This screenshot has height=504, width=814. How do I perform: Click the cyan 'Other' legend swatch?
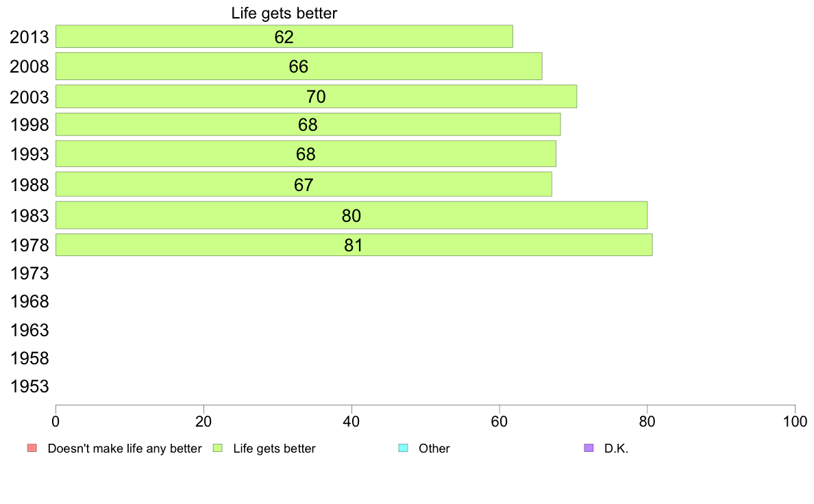point(404,448)
